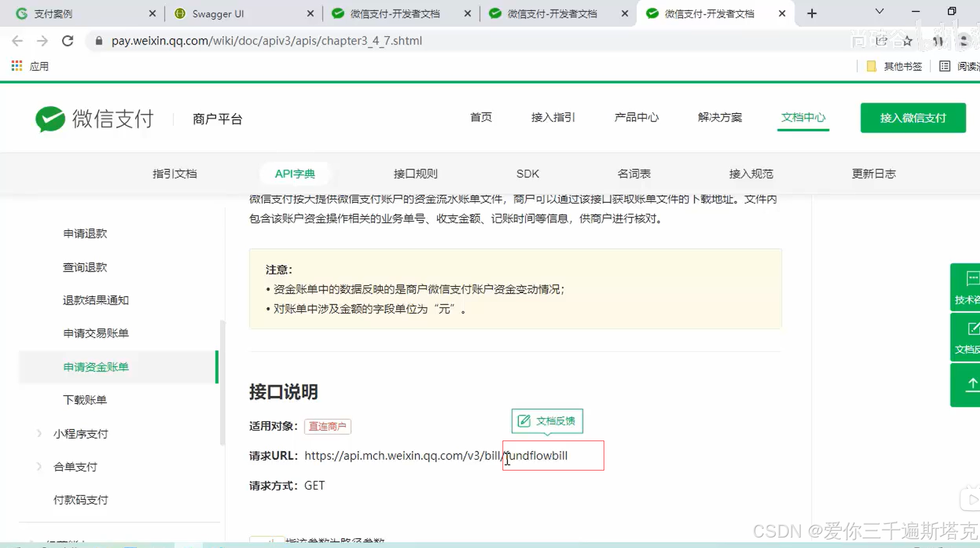Select the 指引文档 sub-navigation tab
980x548 pixels.
coord(175,173)
